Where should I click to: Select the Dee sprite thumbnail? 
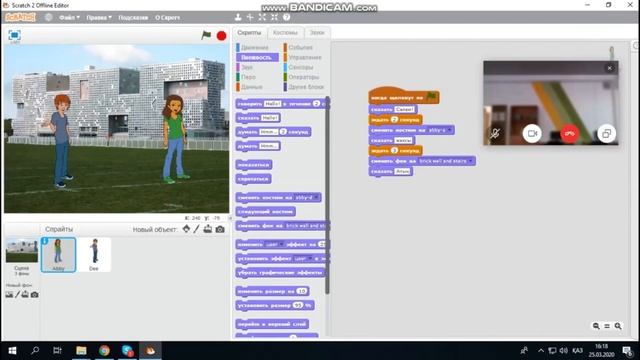pyautogui.click(x=94, y=255)
